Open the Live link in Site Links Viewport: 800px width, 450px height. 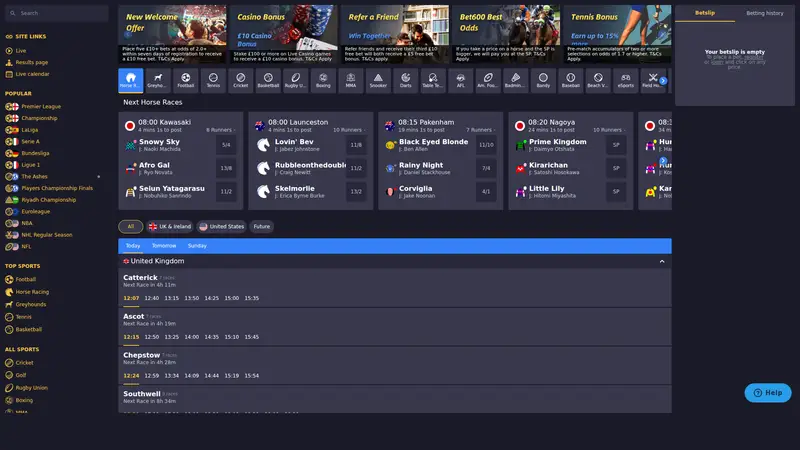[x=21, y=51]
